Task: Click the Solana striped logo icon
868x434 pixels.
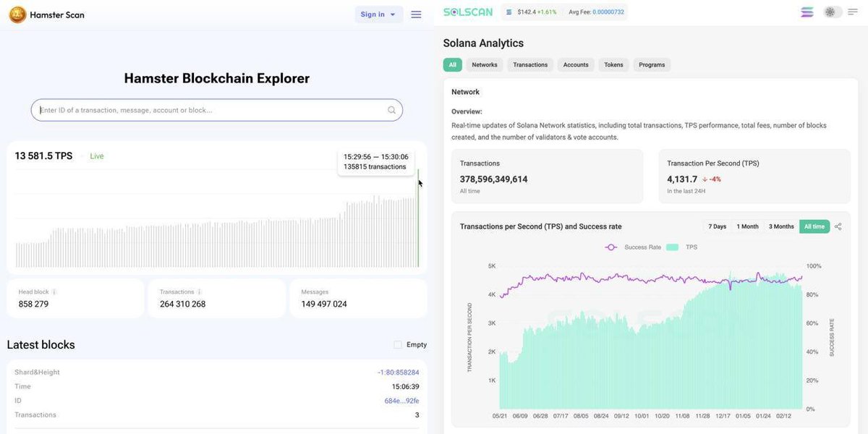Action: point(807,12)
